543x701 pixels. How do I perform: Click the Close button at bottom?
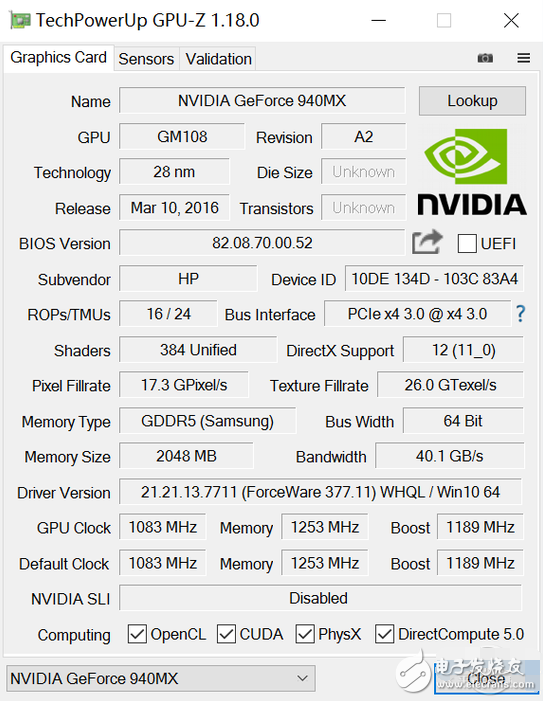(486, 678)
